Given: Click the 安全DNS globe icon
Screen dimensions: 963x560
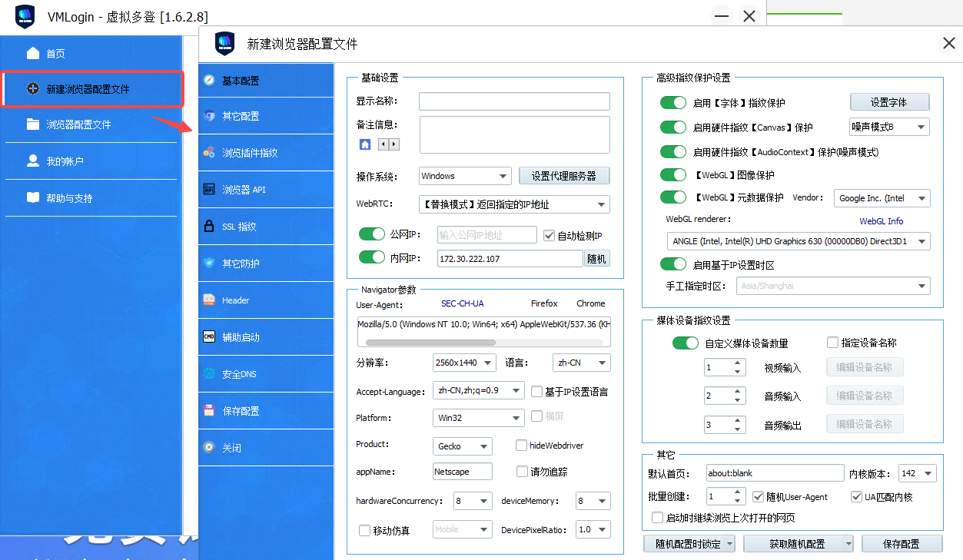Looking at the screenshot, I should coord(208,374).
